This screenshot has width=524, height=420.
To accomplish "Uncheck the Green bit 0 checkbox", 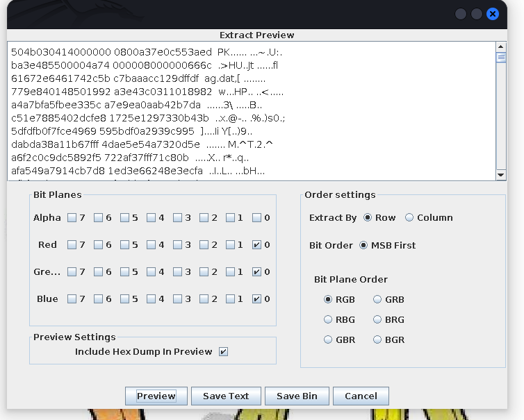I will pos(256,271).
